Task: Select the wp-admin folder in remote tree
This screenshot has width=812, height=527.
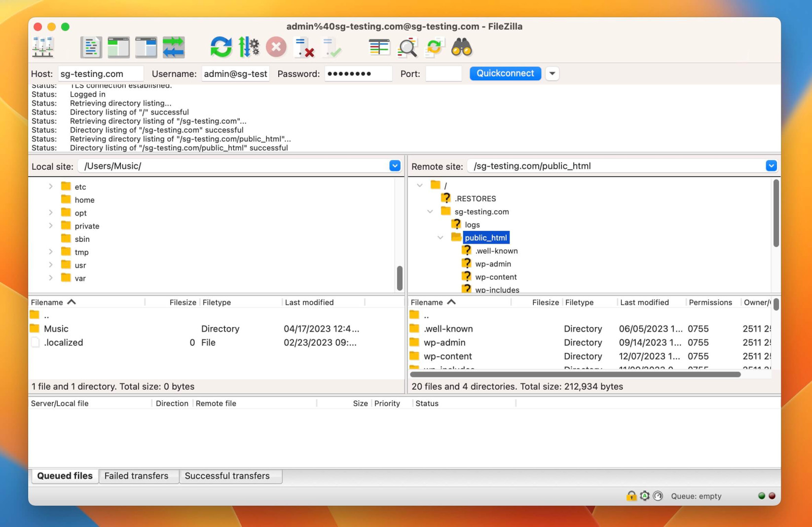Action: (x=493, y=264)
